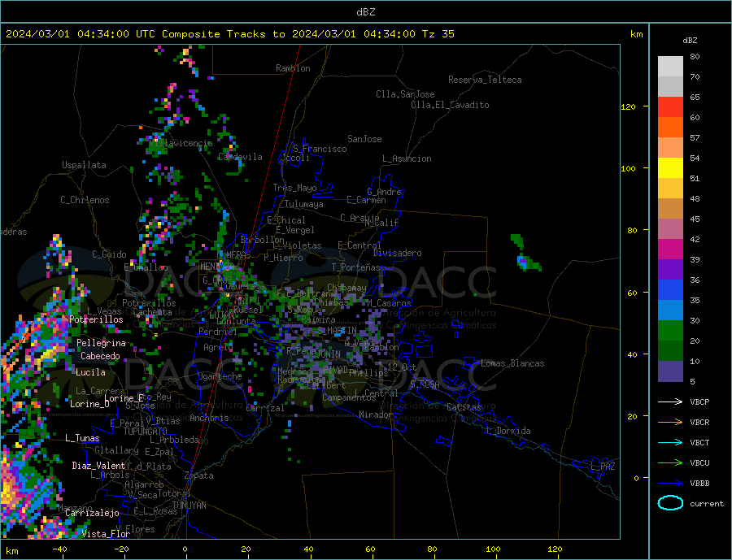The width and height of the screenshot is (732, 560).
Task: Click the C_Chilenos place label
Action: point(85,200)
